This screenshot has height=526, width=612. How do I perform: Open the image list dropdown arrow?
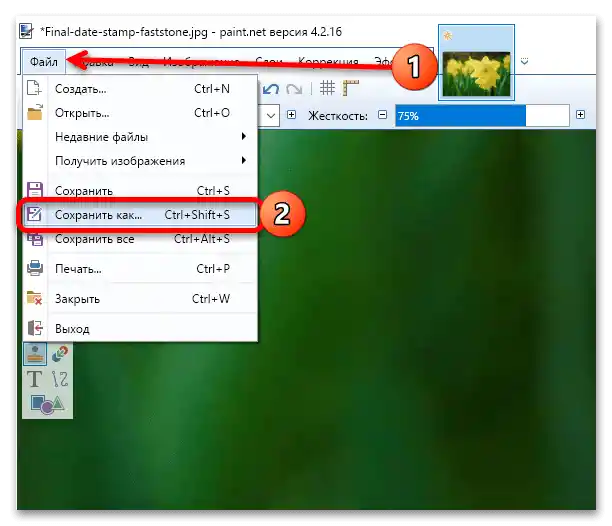(525, 62)
